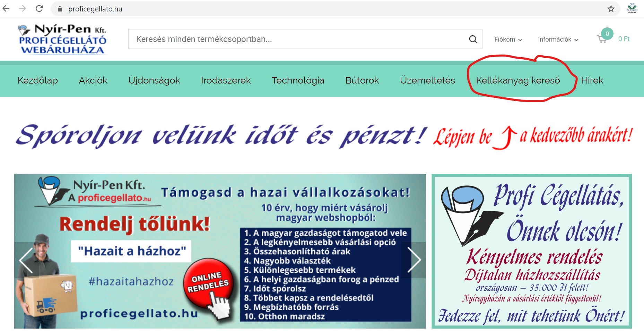The image size is (644, 331).
Task: Show previous slide with left carousel arrow
Action: coord(27,260)
